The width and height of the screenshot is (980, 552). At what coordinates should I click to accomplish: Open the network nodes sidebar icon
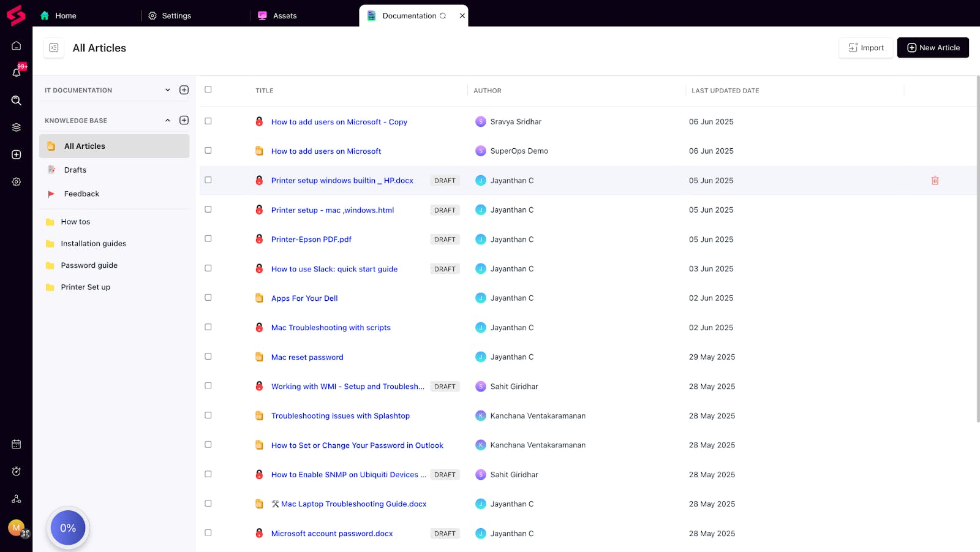[x=17, y=499]
